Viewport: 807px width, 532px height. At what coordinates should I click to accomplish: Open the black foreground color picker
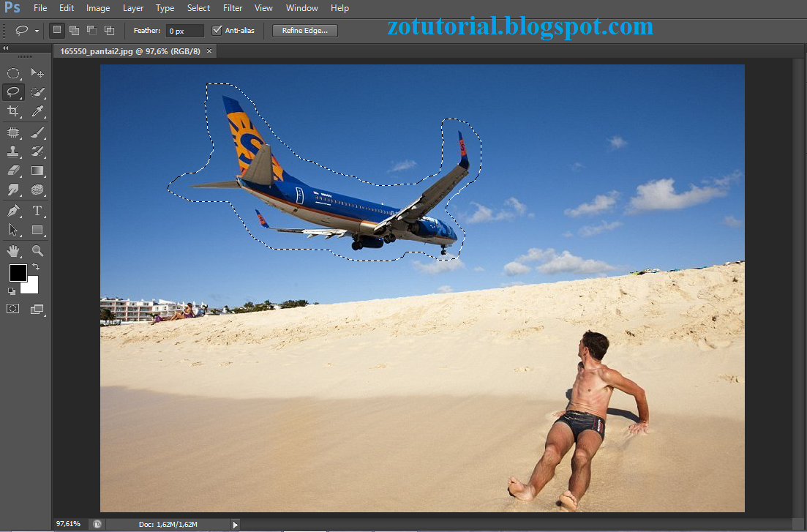[18, 273]
